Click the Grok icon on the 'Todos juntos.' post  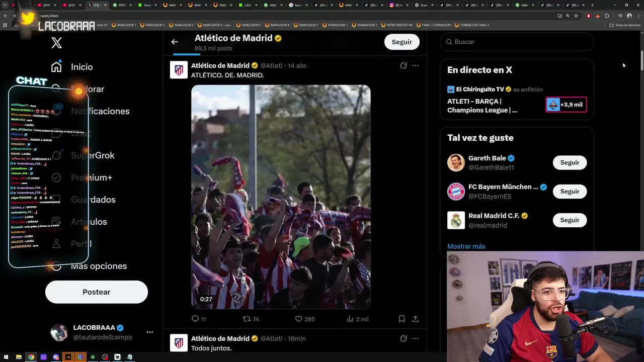[x=404, y=338]
